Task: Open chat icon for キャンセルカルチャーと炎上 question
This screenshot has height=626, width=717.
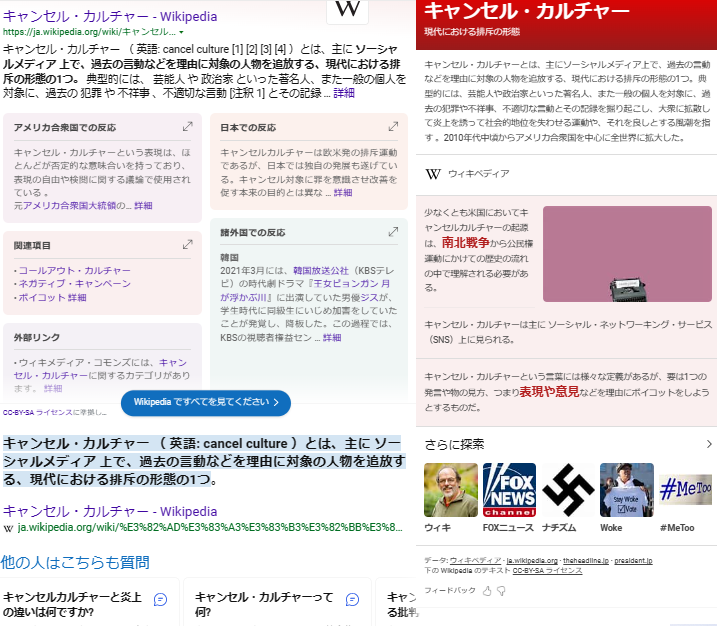Action: [161, 599]
